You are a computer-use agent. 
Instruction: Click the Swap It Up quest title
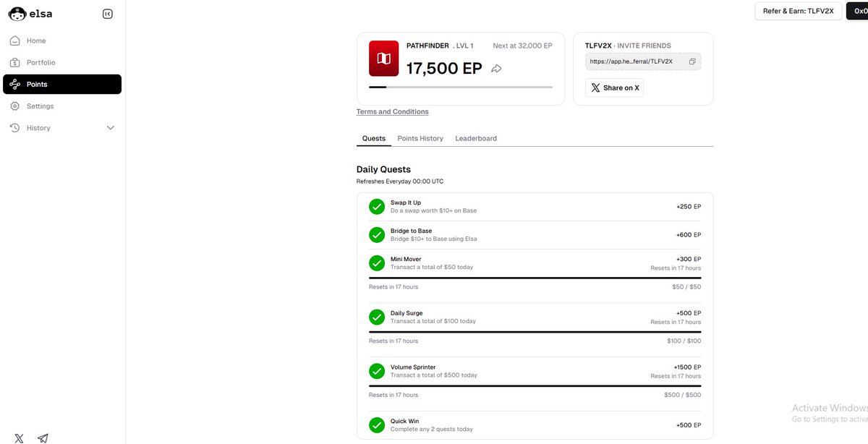406,202
